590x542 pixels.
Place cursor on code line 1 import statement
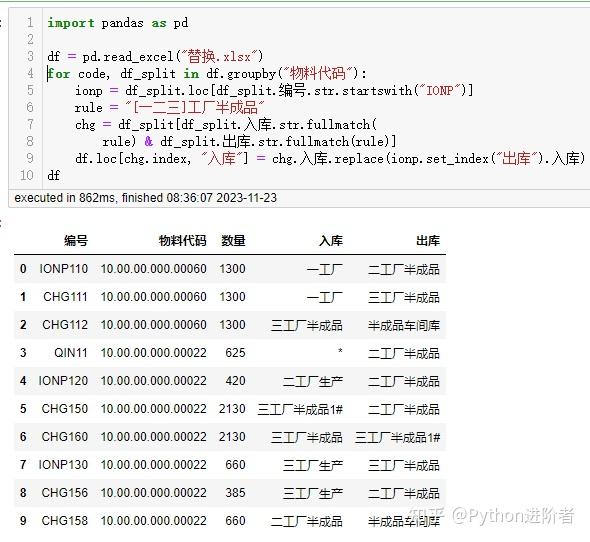118,23
